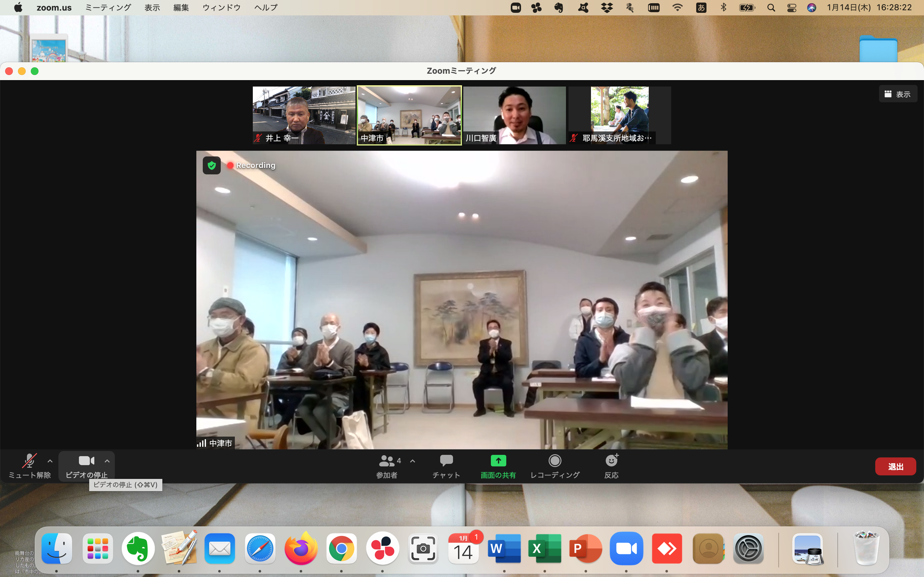The image size is (924, 577).
Task: Open Evernote from the dock
Action: [138, 549]
